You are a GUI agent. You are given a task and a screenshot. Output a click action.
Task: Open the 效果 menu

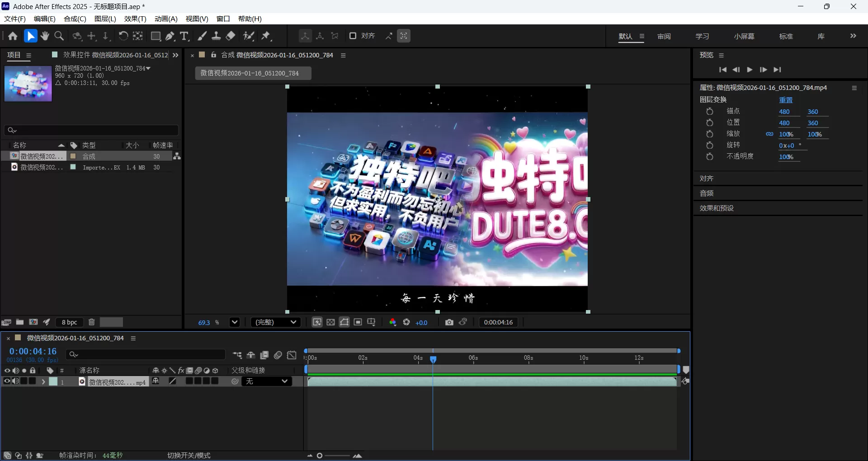[134, 19]
